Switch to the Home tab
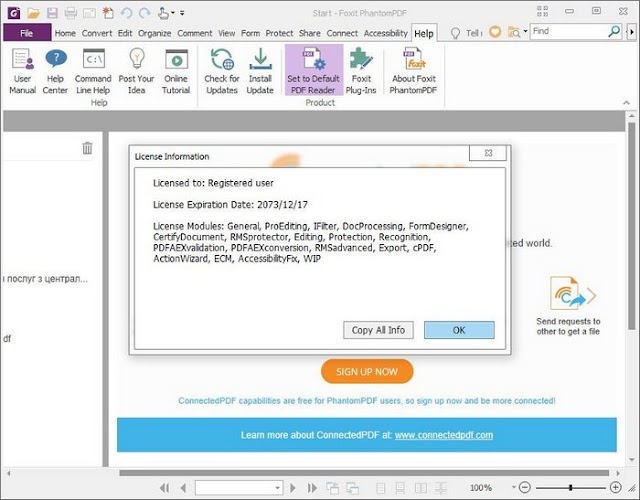 [65, 33]
